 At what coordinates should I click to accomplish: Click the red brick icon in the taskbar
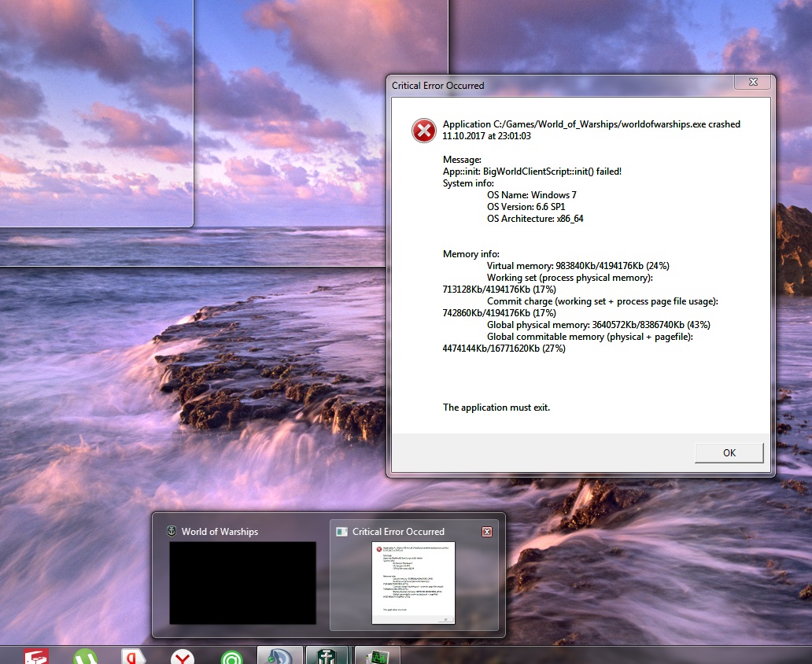click(x=36, y=655)
